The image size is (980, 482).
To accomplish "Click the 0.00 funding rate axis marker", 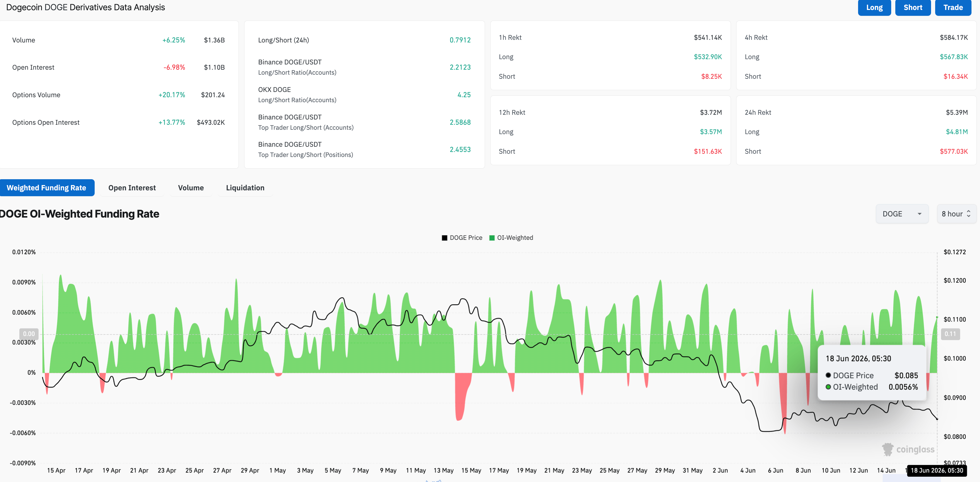I will (x=29, y=334).
